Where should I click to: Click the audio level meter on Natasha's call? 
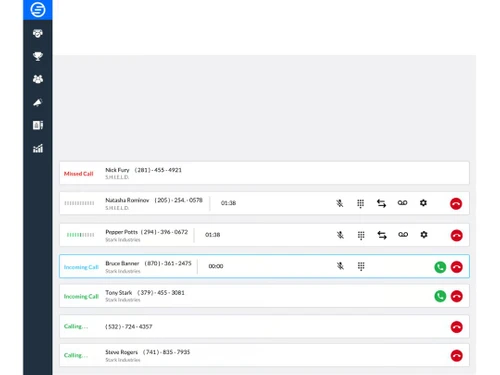[79, 203]
